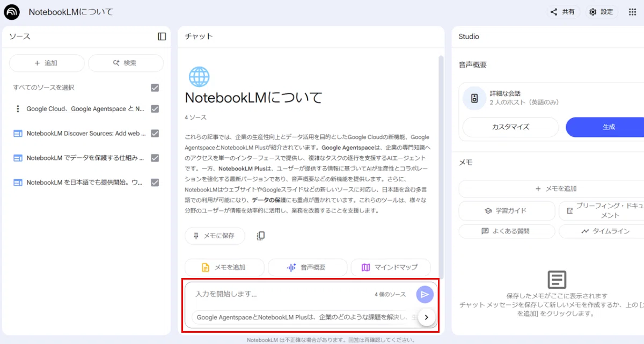Send the chat message arrow button

[x=425, y=294]
